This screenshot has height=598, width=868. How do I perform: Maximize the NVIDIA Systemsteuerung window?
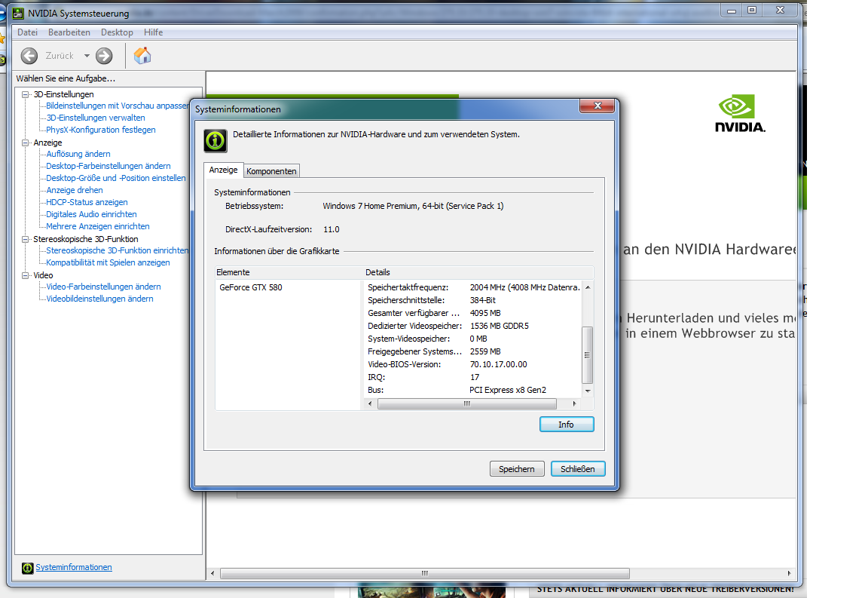pos(752,10)
